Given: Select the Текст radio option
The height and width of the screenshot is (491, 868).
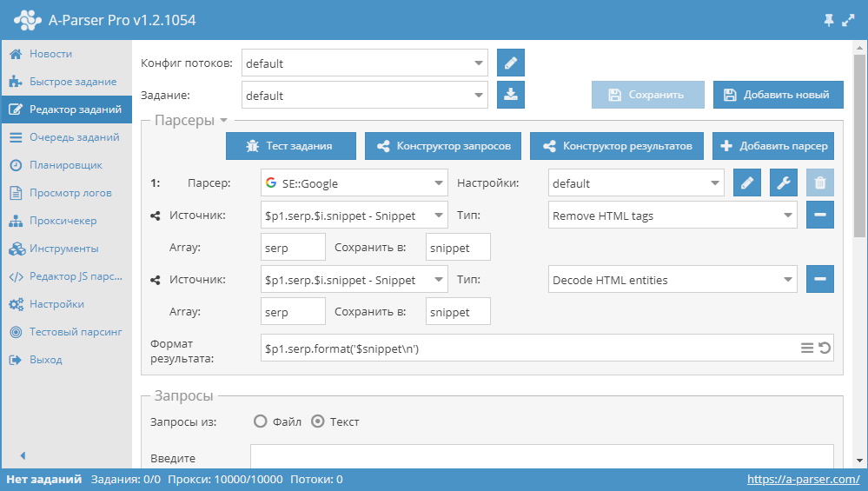Looking at the screenshot, I should pos(318,421).
